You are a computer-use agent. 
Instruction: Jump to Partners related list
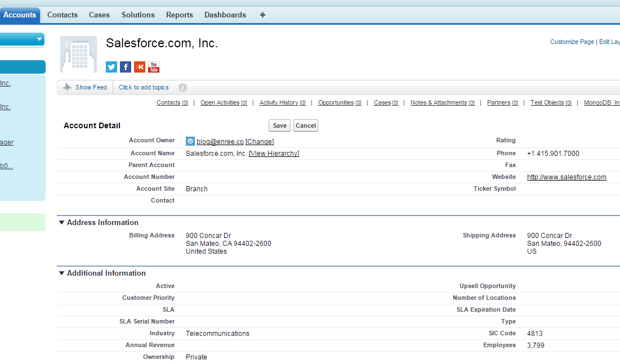point(502,103)
